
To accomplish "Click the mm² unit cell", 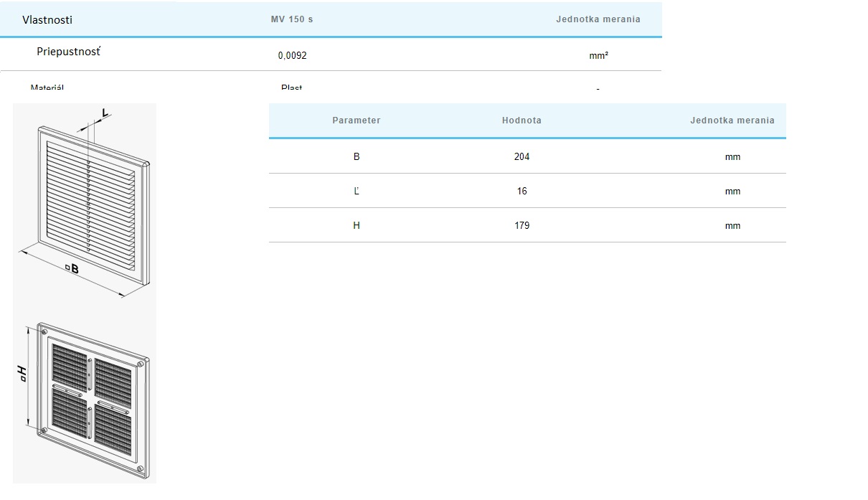I will pos(598,55).
